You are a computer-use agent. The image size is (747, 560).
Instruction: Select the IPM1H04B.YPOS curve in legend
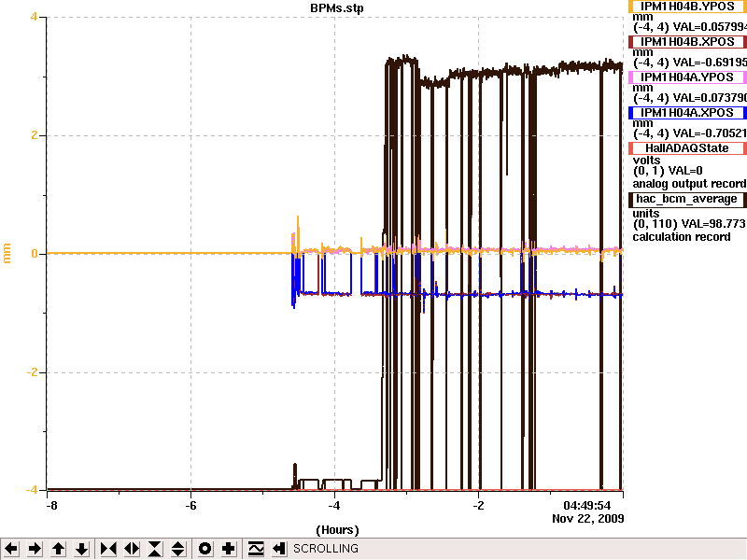pyautogui.click(x=687, y=7)
